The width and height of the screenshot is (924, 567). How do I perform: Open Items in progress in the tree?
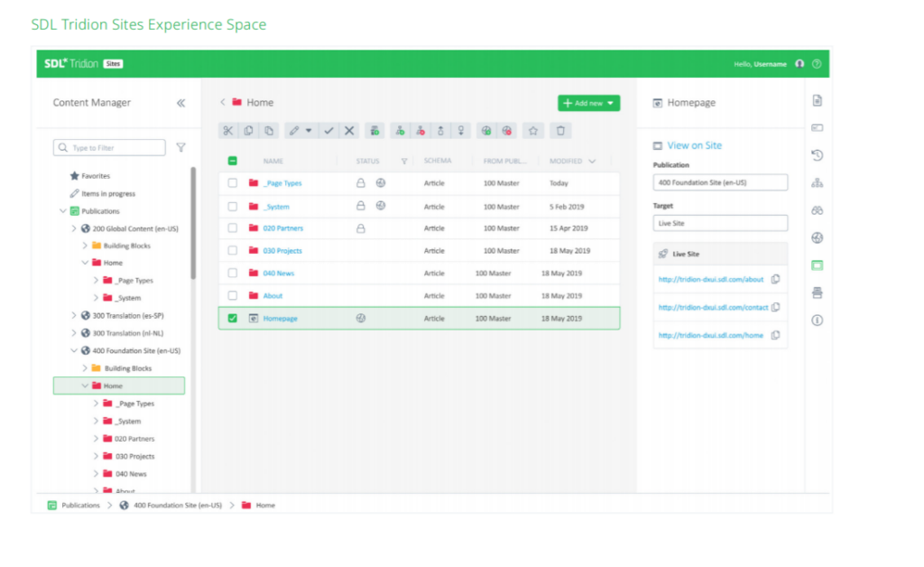click(x=102, y=193)
